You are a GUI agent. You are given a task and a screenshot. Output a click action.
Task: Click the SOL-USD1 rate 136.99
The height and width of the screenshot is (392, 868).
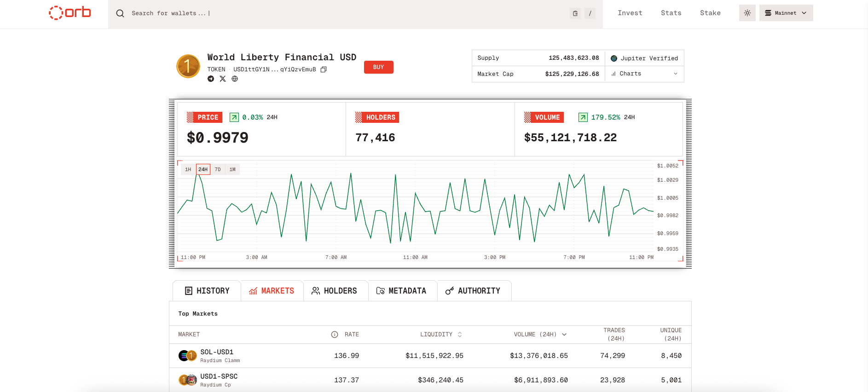[347, 356]
